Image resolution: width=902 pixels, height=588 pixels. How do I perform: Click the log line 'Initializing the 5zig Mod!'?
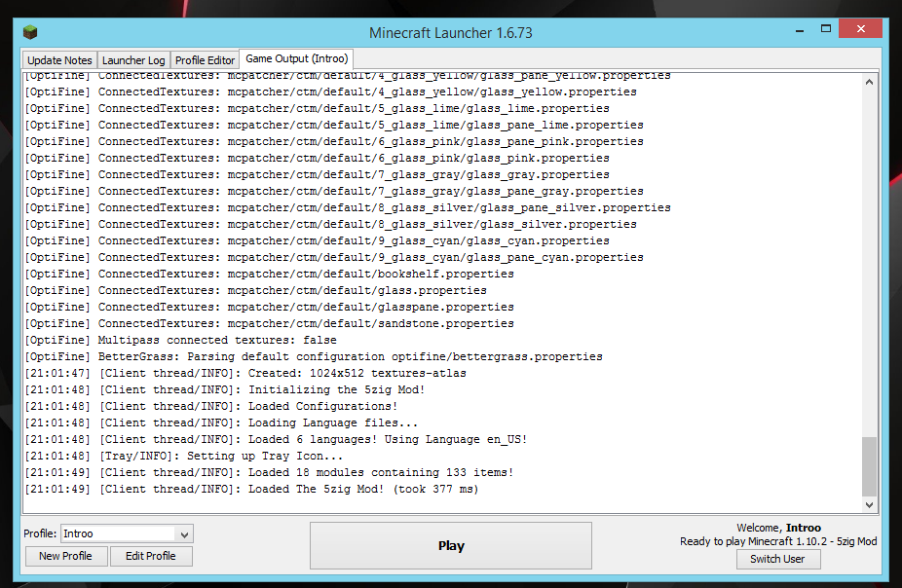click(x=224, y=389)
